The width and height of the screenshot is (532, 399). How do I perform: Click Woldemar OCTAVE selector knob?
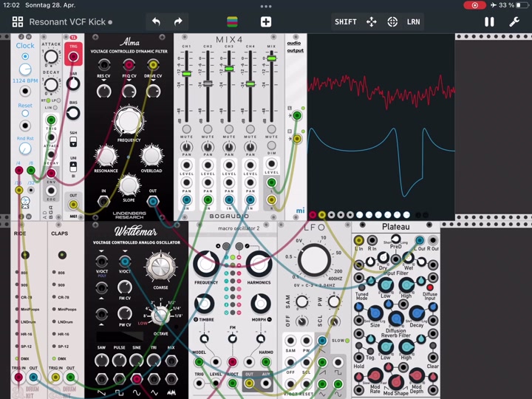tap(160, 316)
